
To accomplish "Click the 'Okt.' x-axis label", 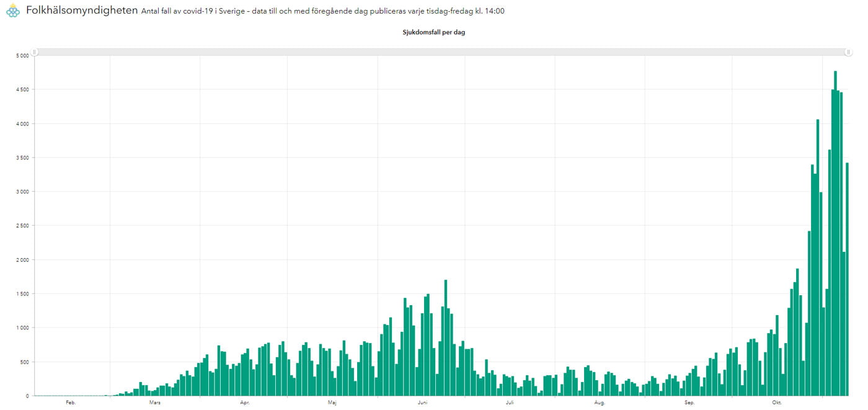I will [x=777, y=403].
